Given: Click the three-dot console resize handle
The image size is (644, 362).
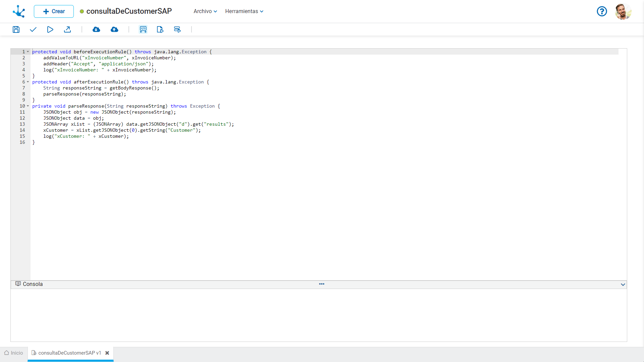Looking at the screenshot, I should 322,284.
